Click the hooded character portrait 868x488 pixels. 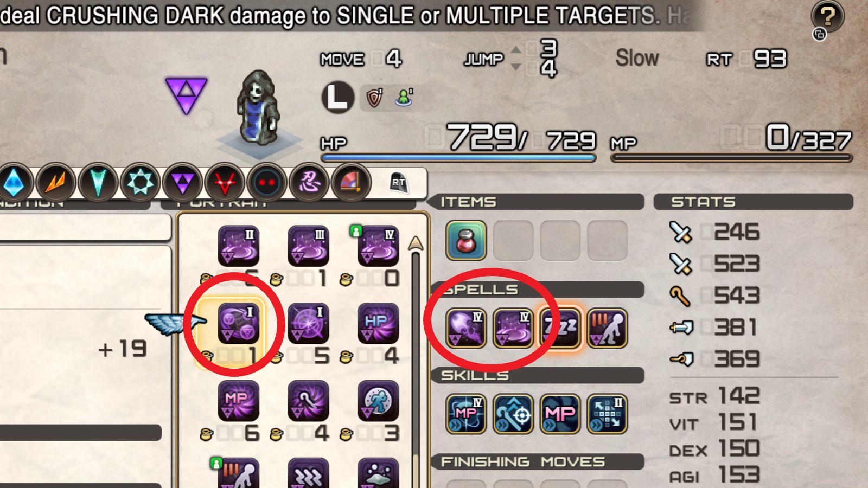point(258,107)
